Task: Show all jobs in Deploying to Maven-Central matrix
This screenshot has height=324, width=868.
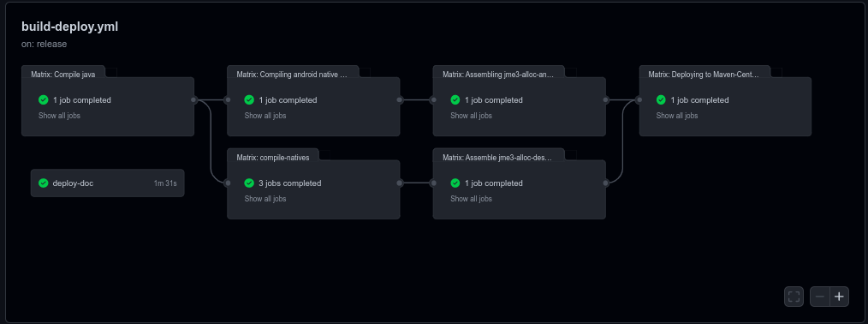Action: pyautogui.click(x=677, y=116)
